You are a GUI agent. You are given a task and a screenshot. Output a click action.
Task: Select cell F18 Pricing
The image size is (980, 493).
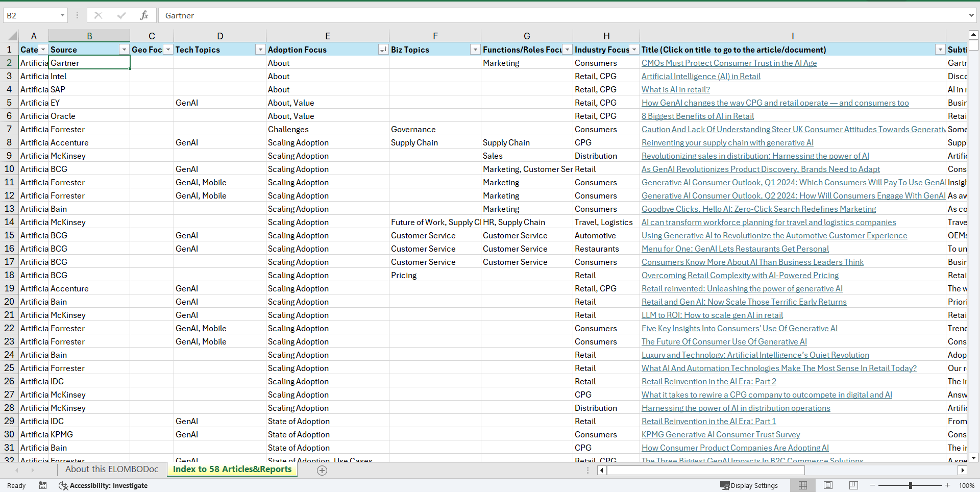click(435, 275)
